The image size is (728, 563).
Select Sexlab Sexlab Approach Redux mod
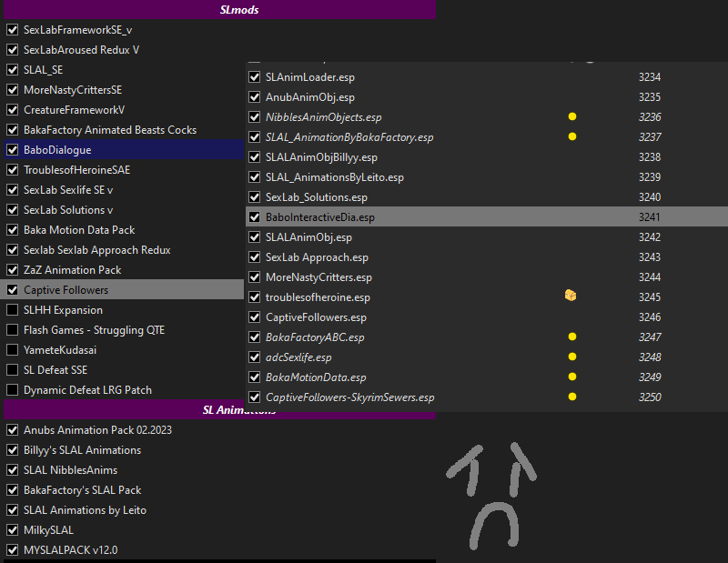(97, 250)
